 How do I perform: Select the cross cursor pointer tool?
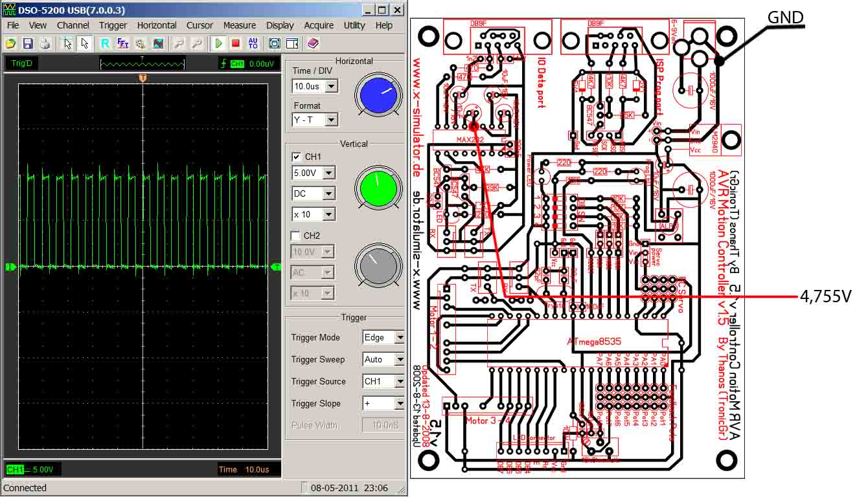click(x=67, y=43)
